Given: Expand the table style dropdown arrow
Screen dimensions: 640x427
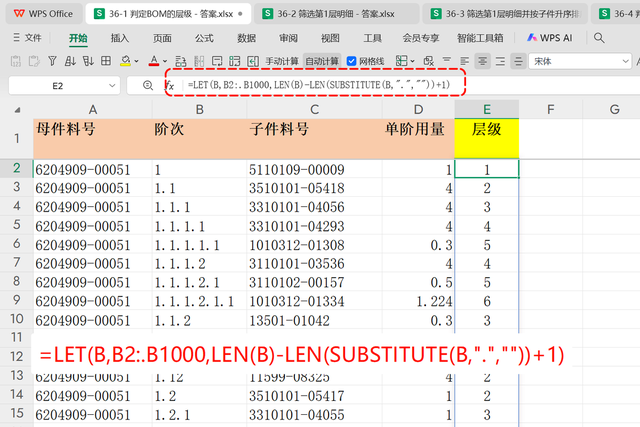Looking at the screenshot, I should (x=413, y=62).
